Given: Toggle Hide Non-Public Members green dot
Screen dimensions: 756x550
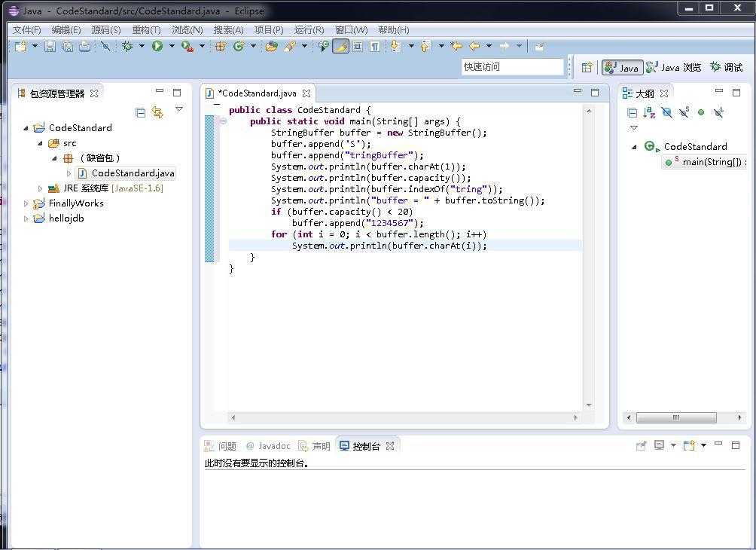Looking at the screenshot, I should (x=701, y=112).
